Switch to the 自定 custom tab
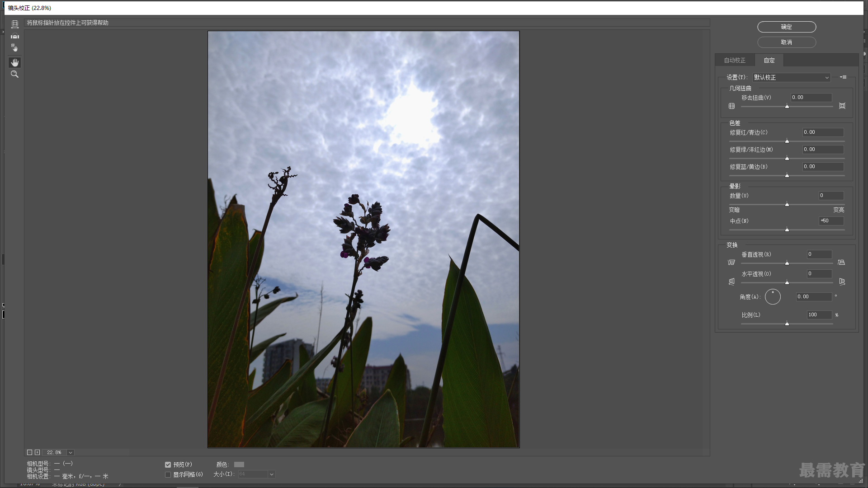Viewport: 868px width, 488px height. [x=769, y=60]
